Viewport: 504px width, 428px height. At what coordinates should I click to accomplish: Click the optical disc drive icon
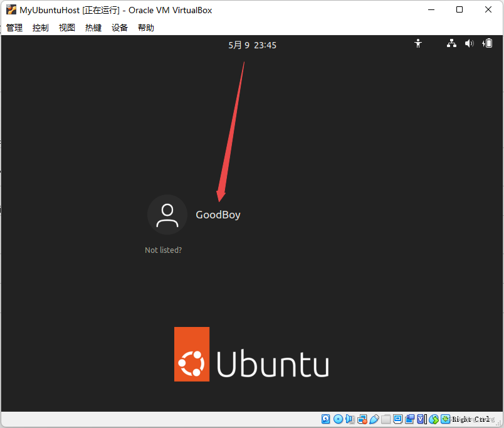click(x=338, y=419)
